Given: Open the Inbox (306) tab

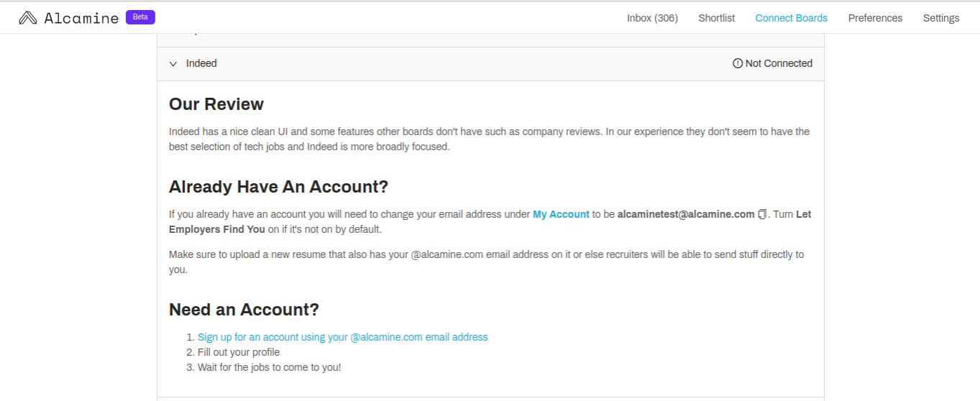Looking at the screenshot, I should [652, 18].
